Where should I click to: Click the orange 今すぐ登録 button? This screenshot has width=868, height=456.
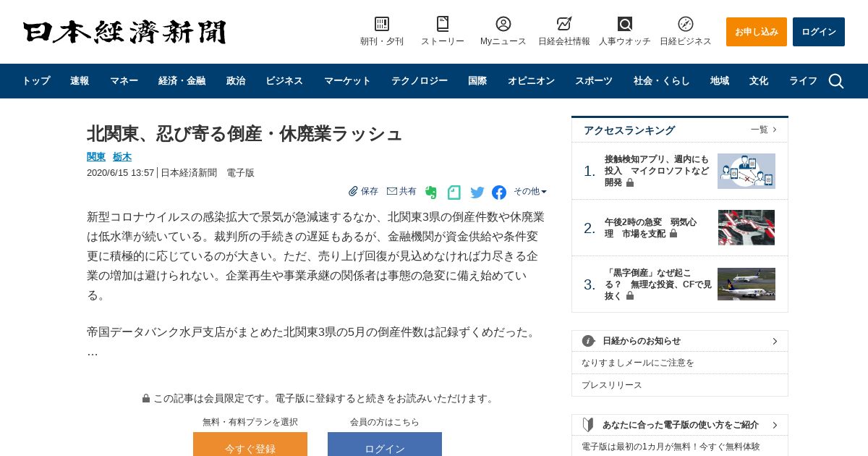[x=250, y=444]
